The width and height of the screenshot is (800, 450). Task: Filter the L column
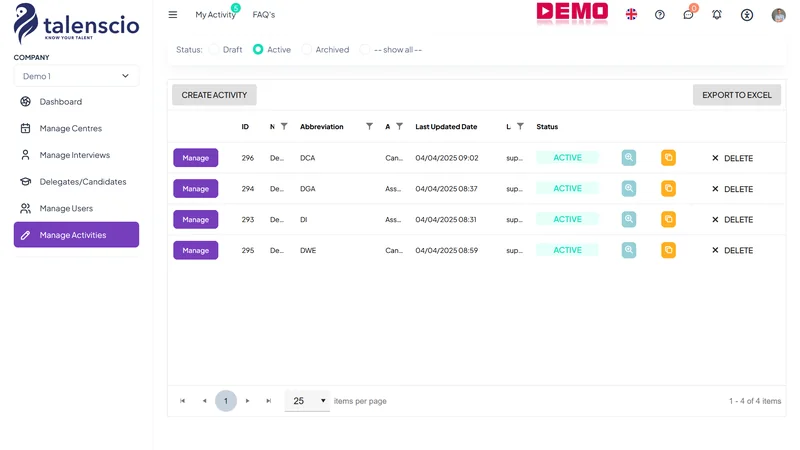point(520,127)
